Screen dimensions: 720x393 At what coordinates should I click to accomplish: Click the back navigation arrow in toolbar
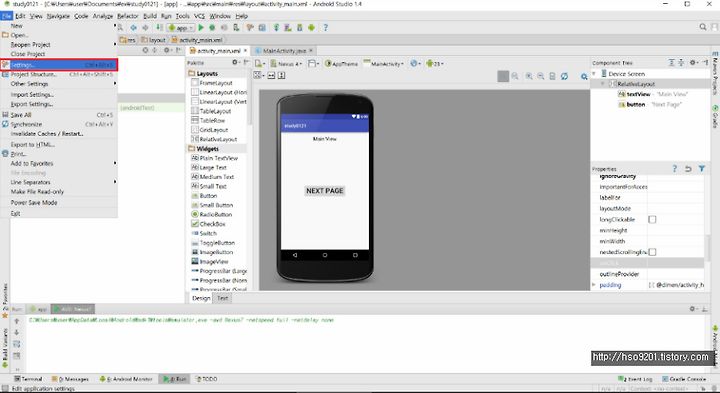134,28
